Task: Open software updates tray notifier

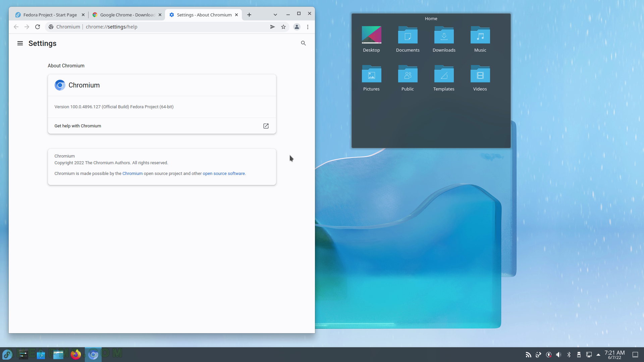Action: (x=549, y=355)
